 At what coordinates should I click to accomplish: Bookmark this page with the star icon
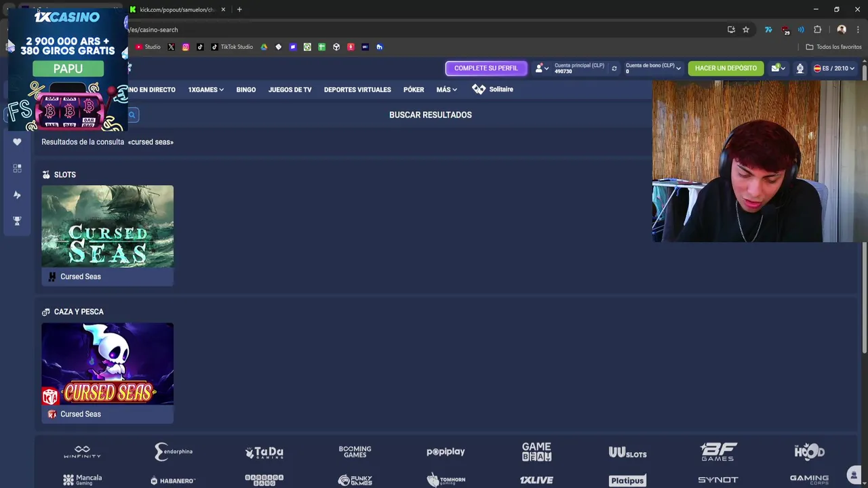pos(746,30)
